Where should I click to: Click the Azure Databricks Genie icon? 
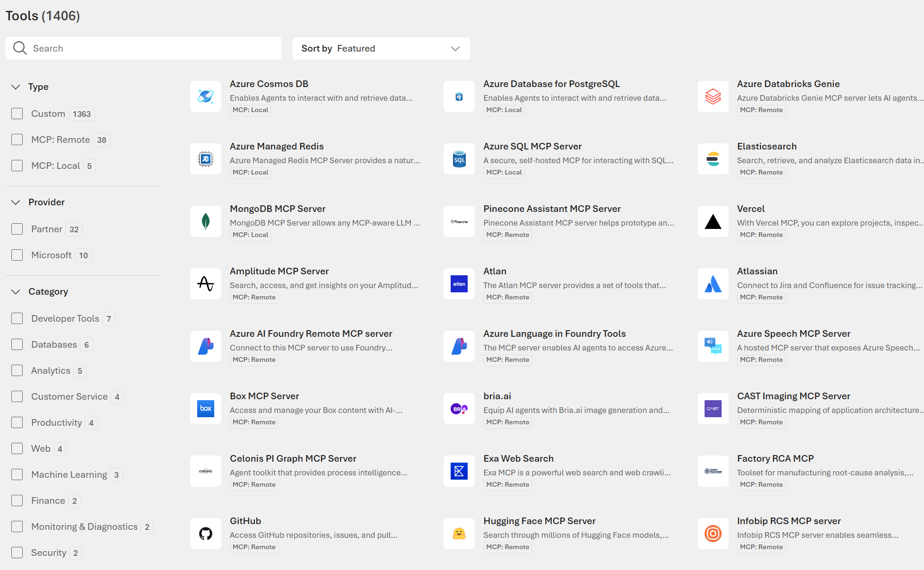[713, 96]
